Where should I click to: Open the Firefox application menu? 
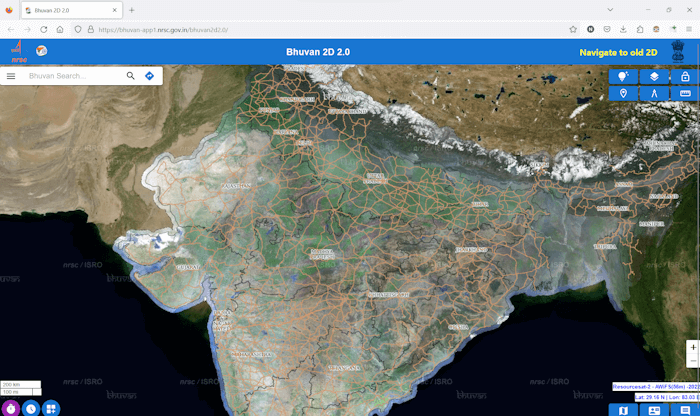(689, 29)
